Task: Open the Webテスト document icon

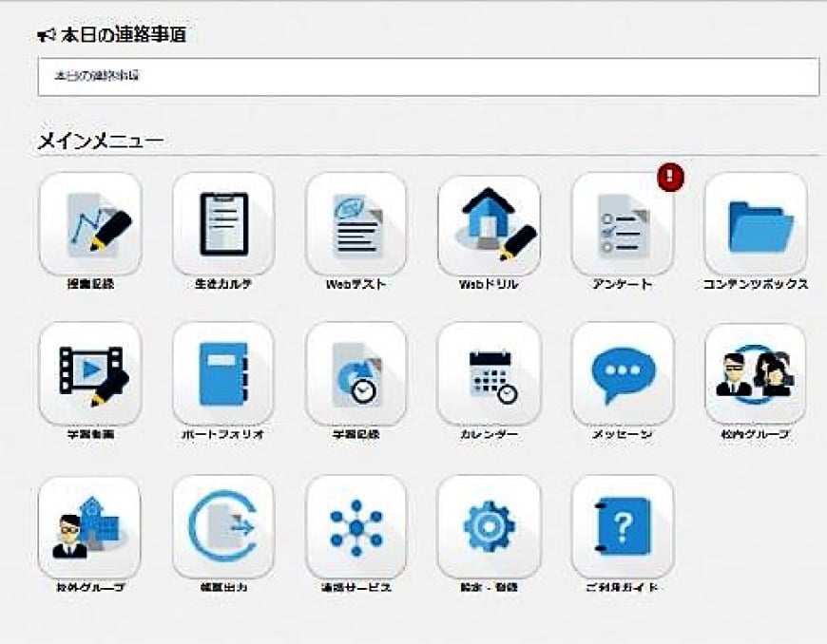Action: [356, 223]
